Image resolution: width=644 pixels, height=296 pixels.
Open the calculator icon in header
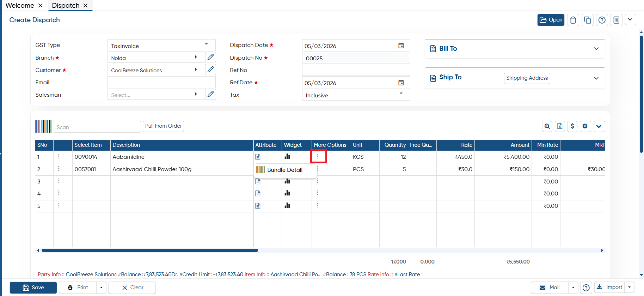coord(616,20)
